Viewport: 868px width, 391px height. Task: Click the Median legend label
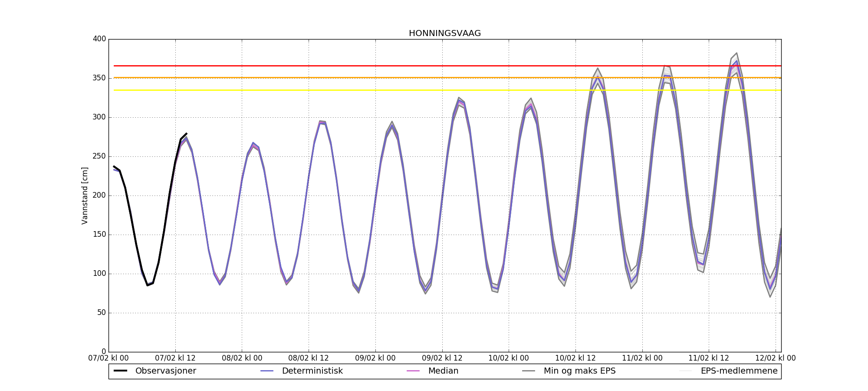443,371
